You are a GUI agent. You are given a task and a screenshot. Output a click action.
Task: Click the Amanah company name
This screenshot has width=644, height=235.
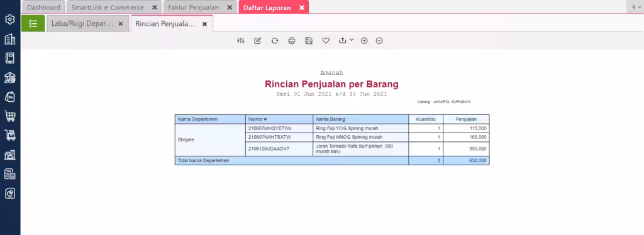tap(332, 73)
